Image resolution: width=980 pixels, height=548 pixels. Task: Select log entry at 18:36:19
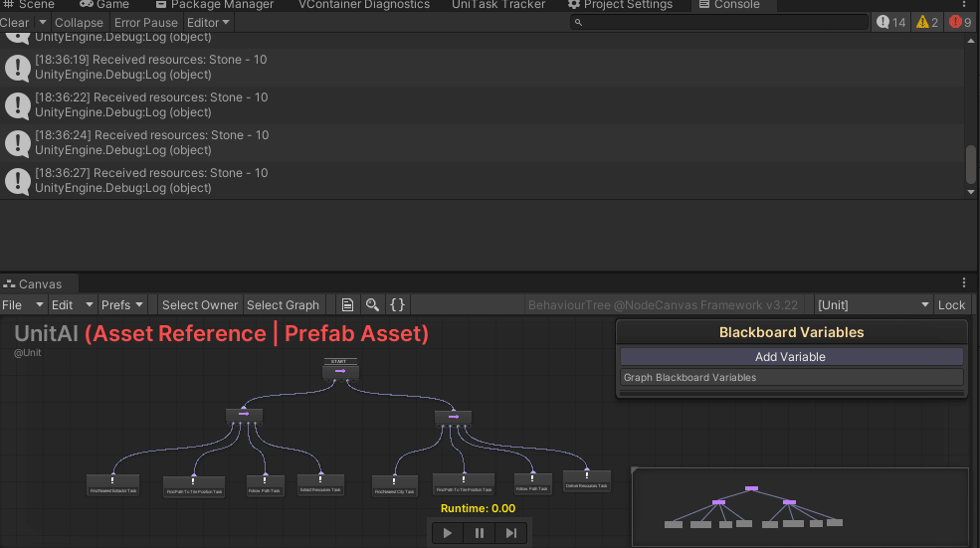pos(482,68)
